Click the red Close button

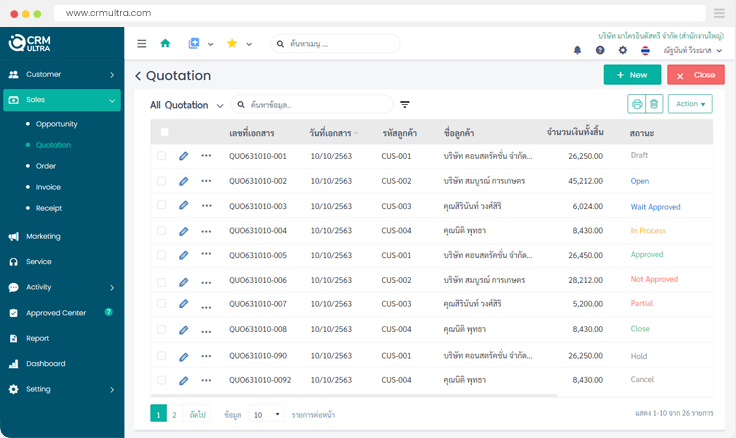tap(696, 75)
